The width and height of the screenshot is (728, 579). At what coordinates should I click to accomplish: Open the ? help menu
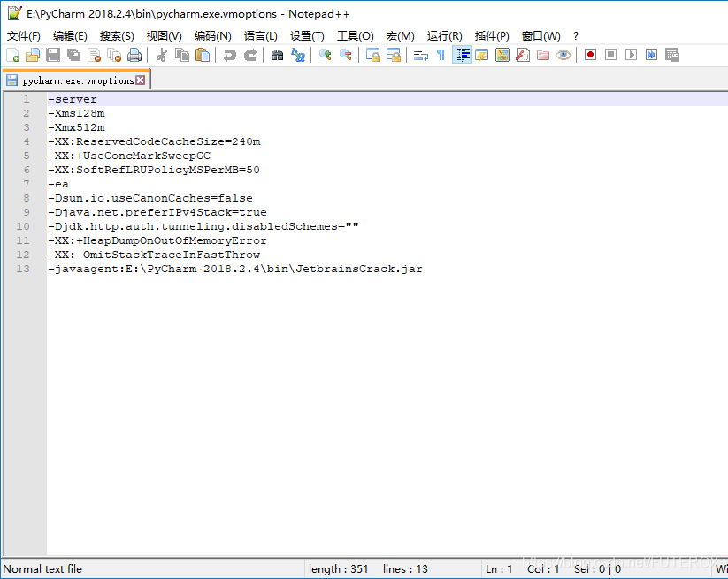(576, 36)
